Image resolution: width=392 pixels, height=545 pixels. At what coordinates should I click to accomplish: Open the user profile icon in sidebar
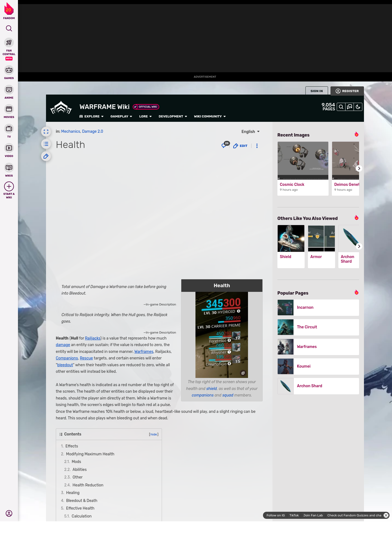(x=9, y=513)
